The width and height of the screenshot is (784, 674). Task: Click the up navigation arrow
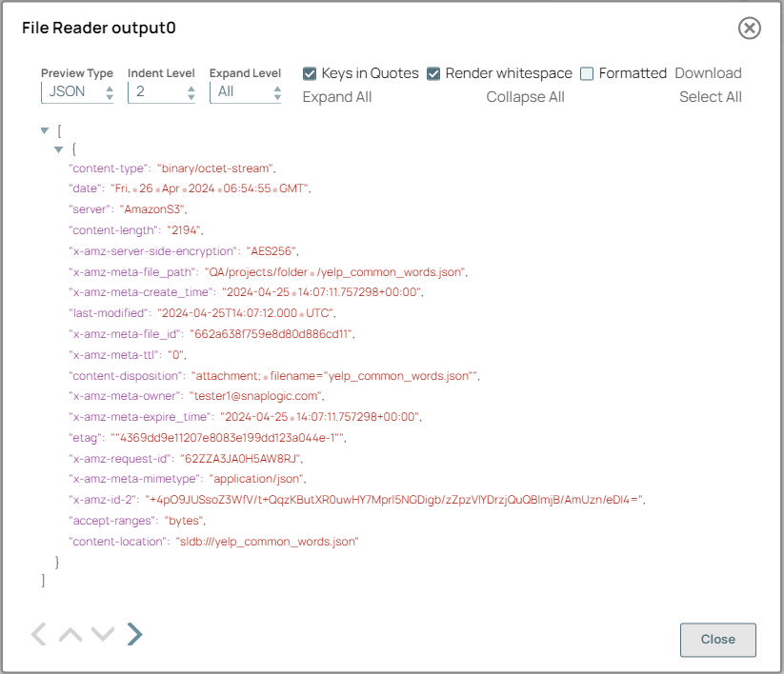70,634
